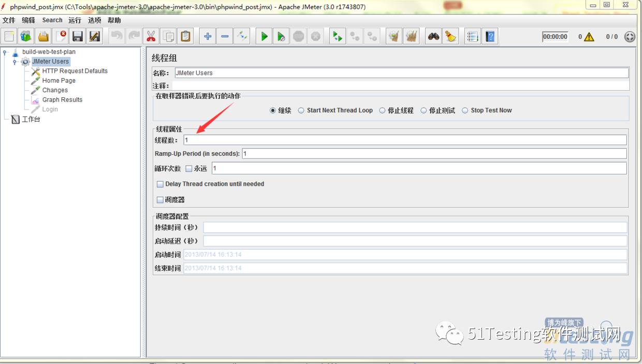Click the 注释 comments field
642x364 pixels.
click(x=401, y=85)
